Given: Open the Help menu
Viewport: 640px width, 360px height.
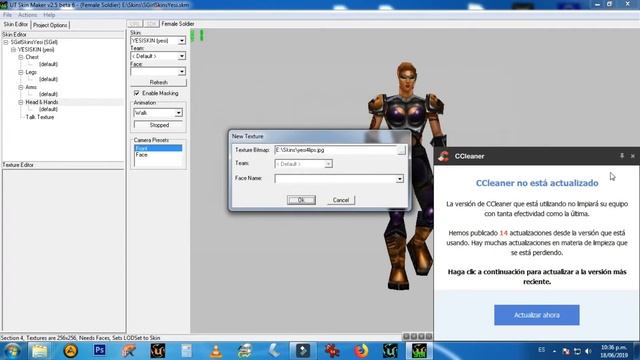Looking at the screenshot, I should 49,15.
